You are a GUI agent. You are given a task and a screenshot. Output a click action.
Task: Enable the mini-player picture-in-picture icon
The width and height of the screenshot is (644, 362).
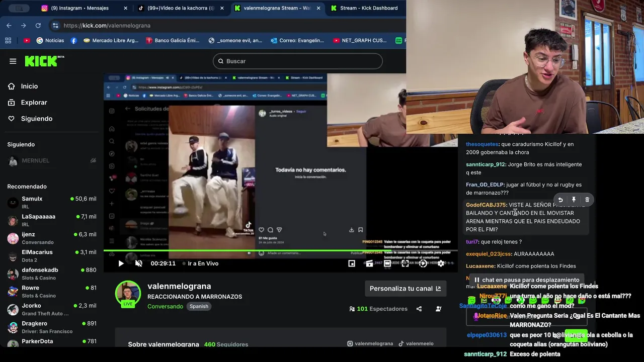[352, 263]
